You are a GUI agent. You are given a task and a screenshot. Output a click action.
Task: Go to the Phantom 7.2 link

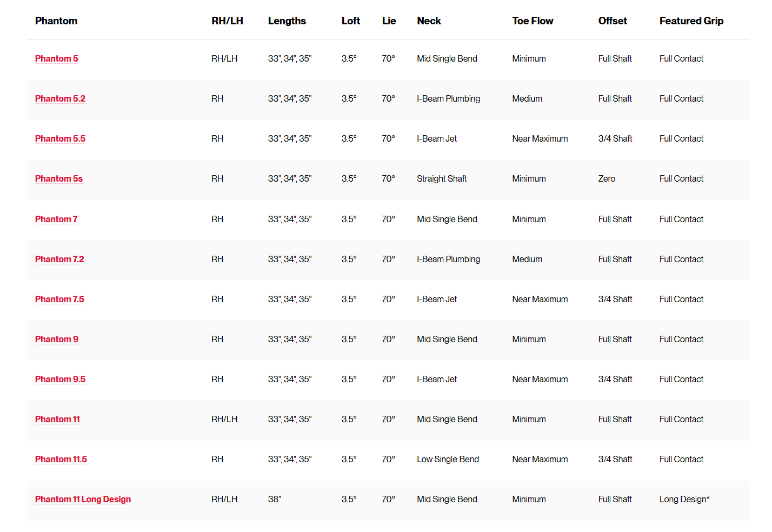59,259
